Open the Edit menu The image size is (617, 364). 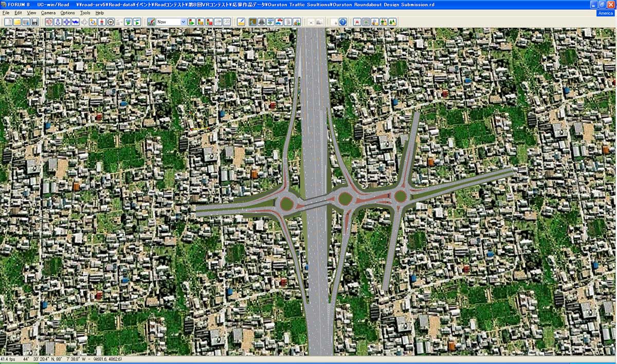[18, 12]
